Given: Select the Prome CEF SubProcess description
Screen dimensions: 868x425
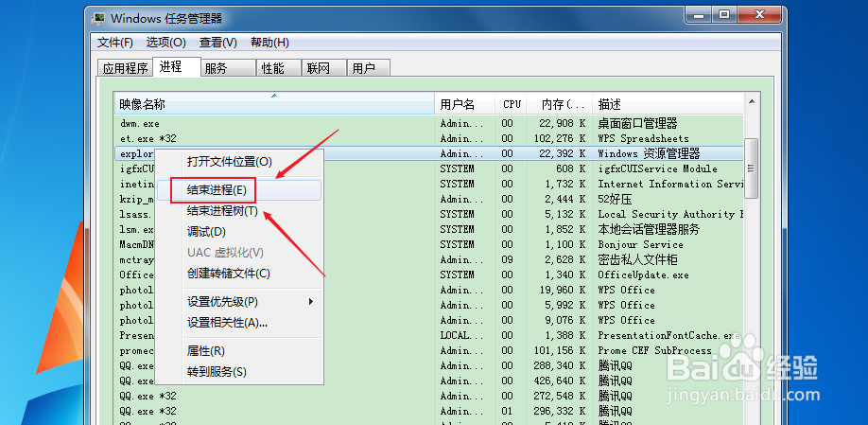Looking at the screenshot, I should [654, 350].
